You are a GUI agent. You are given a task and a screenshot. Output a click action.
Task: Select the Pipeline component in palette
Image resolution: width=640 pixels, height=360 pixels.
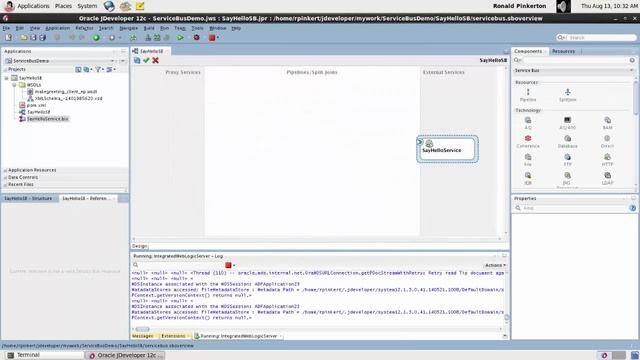(x=528, y=95)
